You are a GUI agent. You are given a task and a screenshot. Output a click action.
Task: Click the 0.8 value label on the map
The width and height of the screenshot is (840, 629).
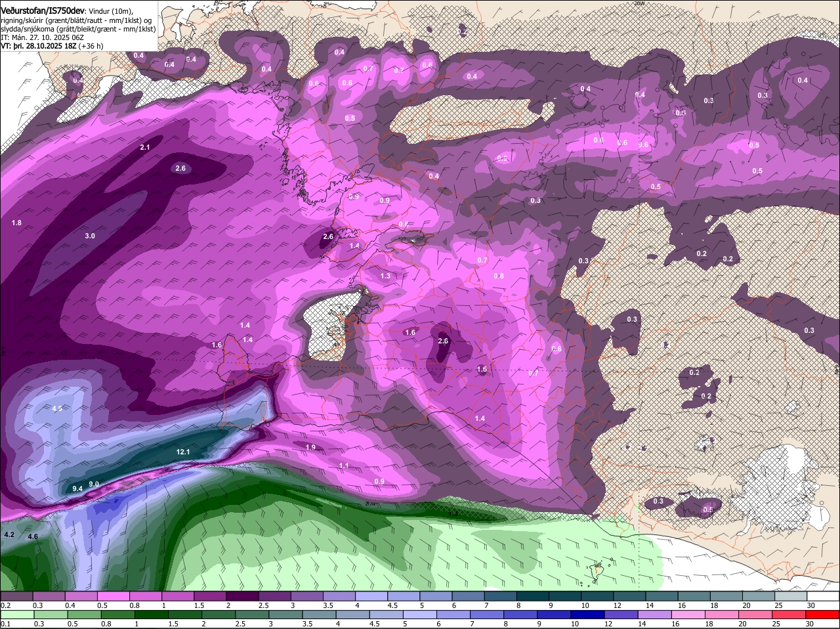click(499, 276)
